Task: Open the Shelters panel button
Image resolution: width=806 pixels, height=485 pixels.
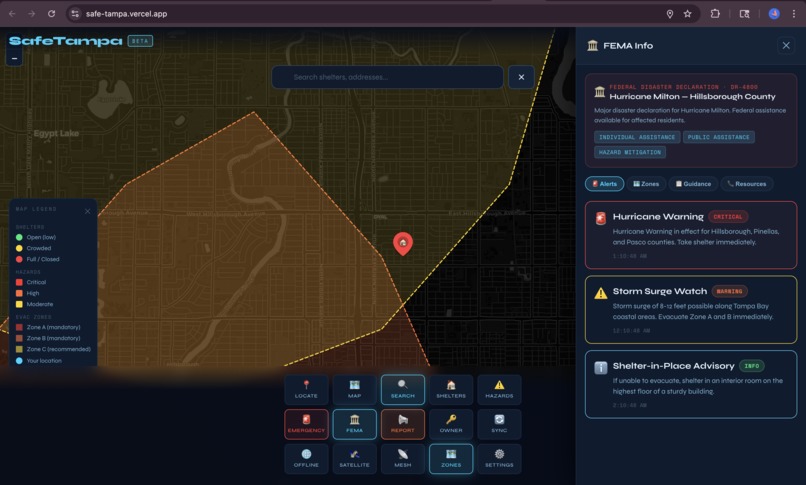Action: (451, 389)
